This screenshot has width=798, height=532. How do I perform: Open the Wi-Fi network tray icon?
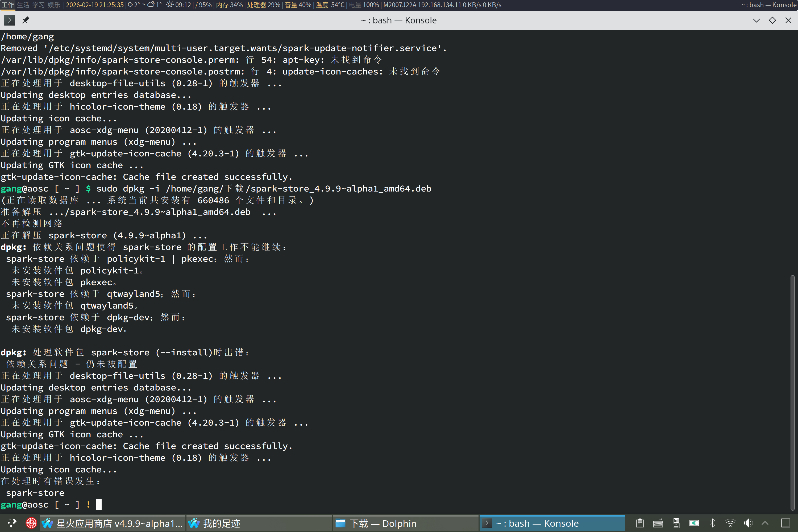pos(730,523)
